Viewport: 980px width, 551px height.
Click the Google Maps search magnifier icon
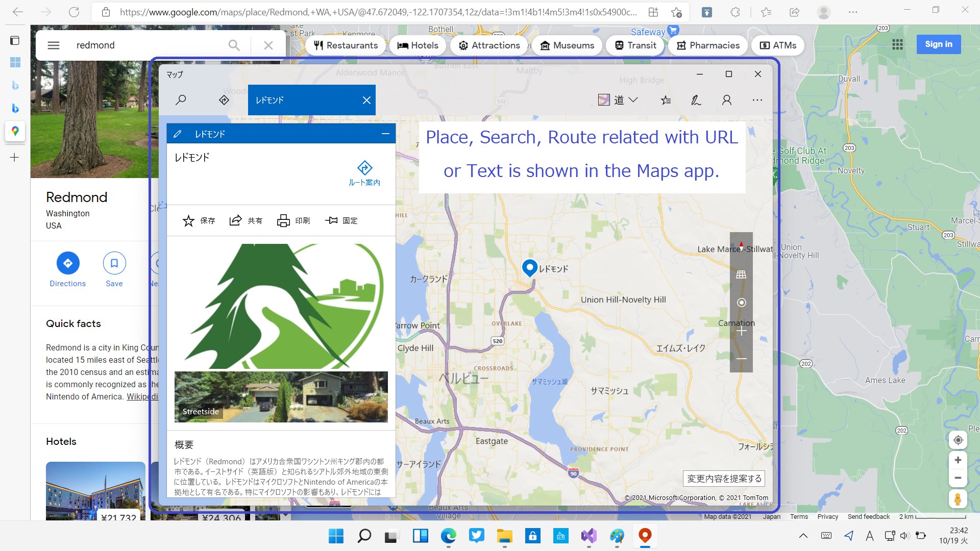pos(234,45)
